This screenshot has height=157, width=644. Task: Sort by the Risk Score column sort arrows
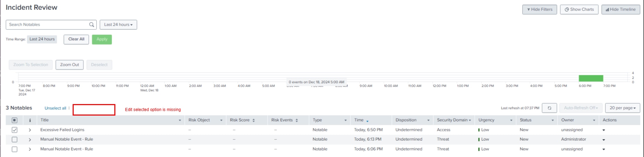[x=254, y=120]
